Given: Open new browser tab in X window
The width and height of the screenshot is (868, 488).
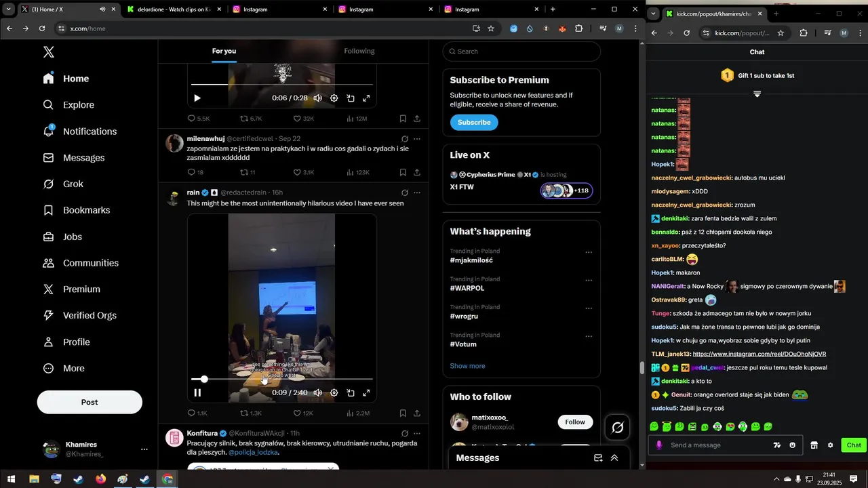Looking at the screenshot, I should tap(553, 9).
